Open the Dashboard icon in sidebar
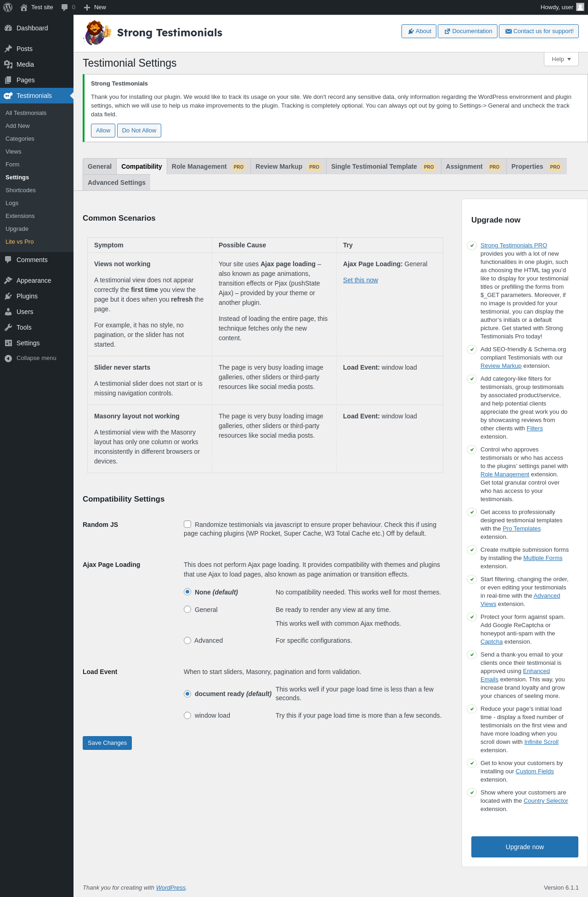 point(8,28)
